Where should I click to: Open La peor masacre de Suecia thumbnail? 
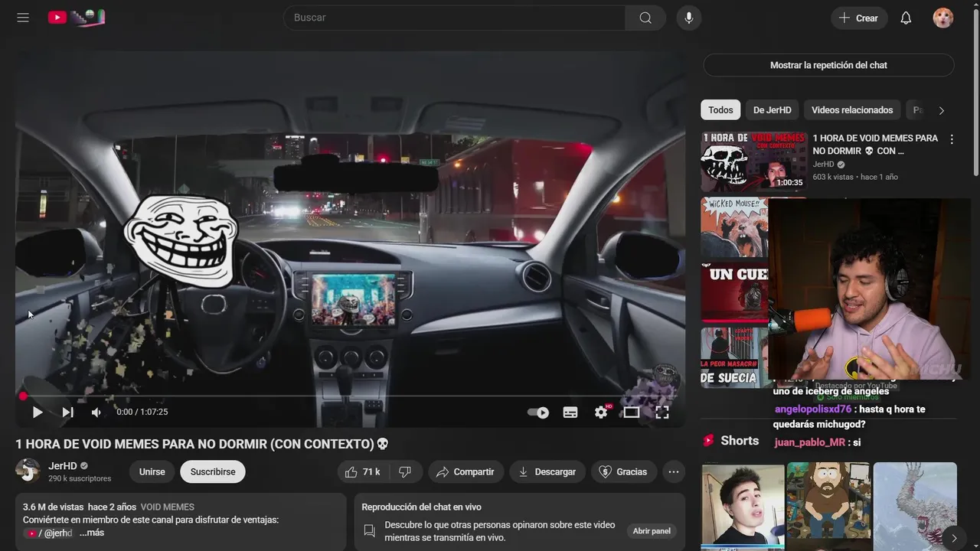tap(734, 357)
